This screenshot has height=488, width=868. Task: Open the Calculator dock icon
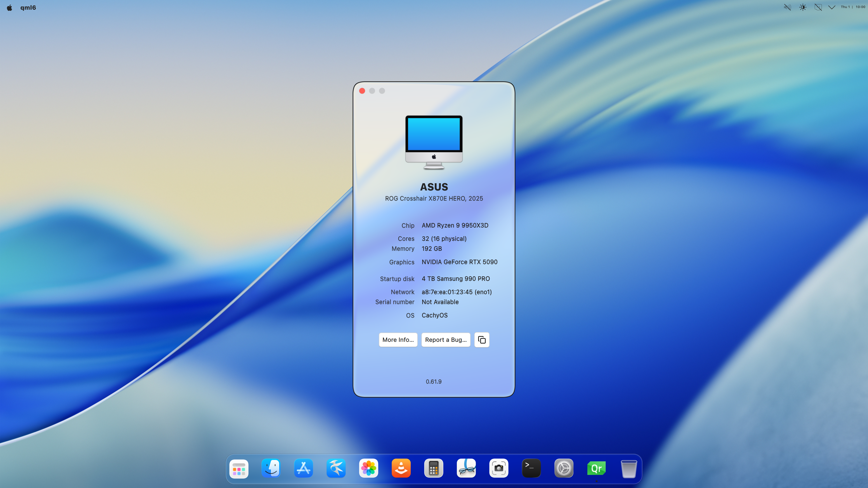[x=434, y=469]
